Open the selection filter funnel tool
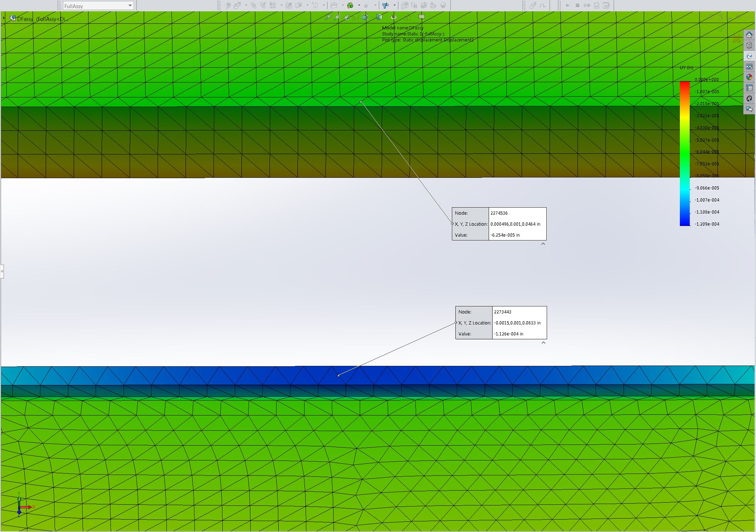The image size is (756, 532). coord(385,5)
